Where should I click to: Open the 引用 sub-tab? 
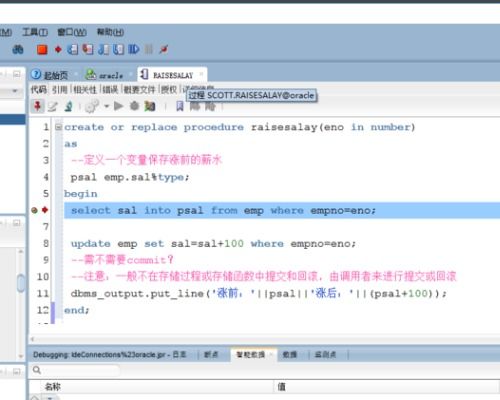click(x=59, y=89)
